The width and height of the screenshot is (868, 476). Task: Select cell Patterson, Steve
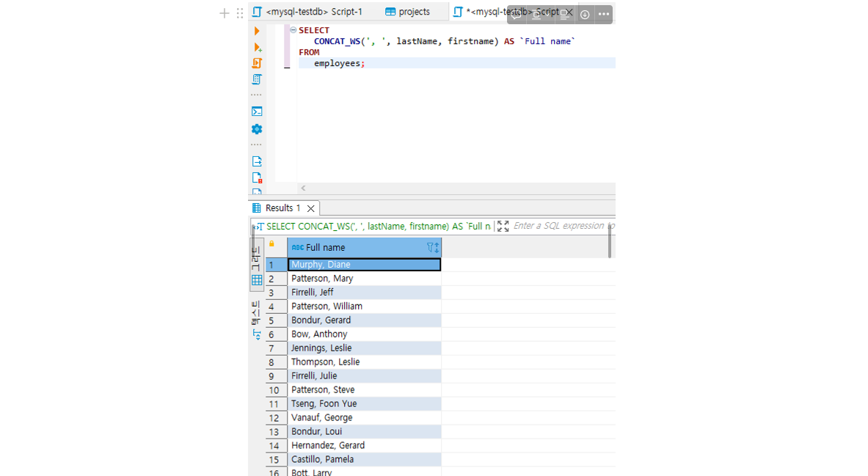pos(364,389)
